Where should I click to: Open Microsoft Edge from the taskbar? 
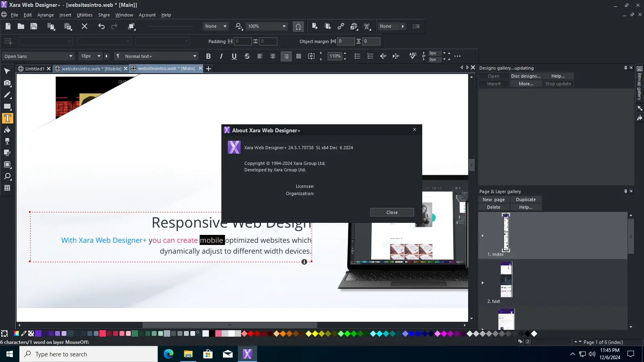(x=168, y=354)
